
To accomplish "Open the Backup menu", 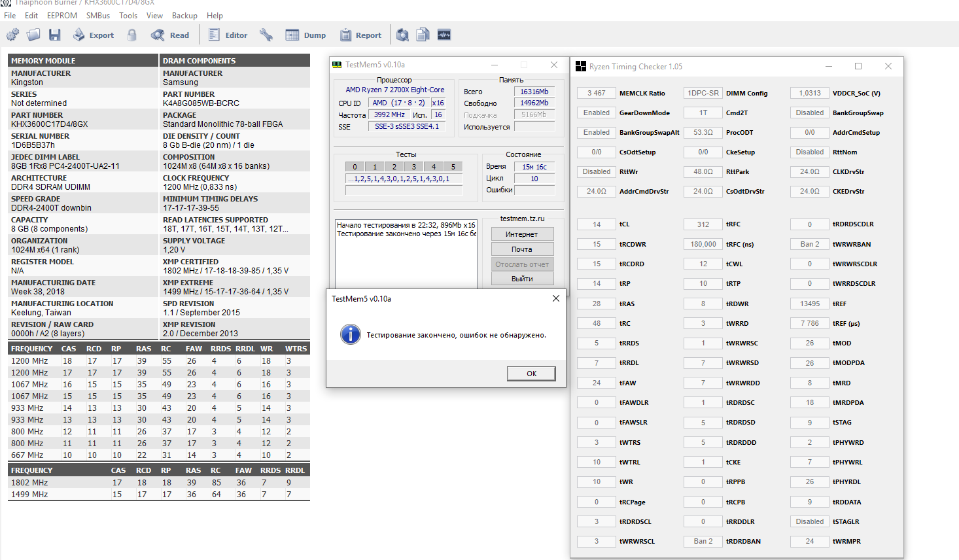I will [184, 15].
